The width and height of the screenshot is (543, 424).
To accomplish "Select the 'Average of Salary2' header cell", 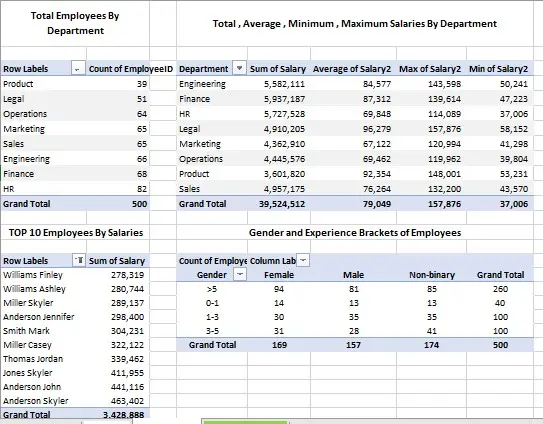I will pyautogui.click(x=352, y=69).
